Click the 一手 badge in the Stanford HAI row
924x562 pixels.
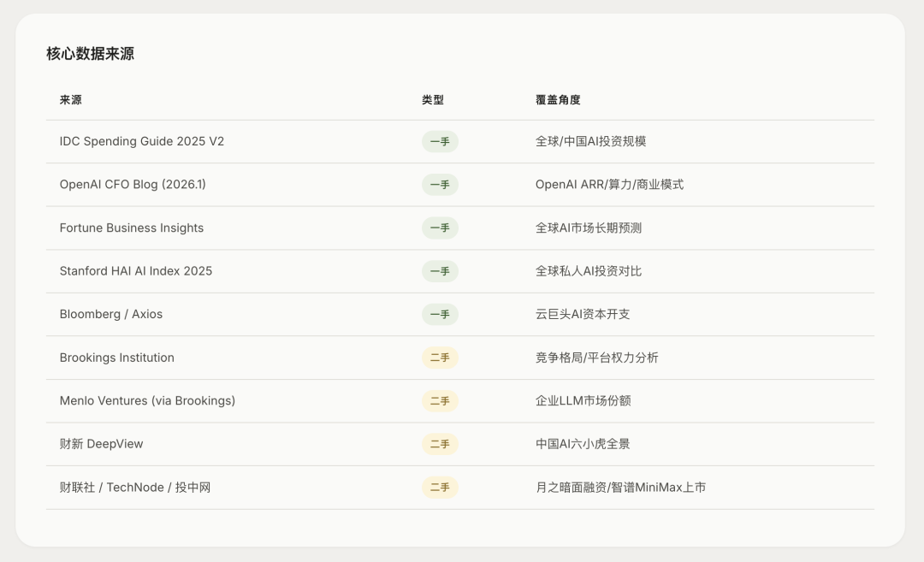(440, 271)
